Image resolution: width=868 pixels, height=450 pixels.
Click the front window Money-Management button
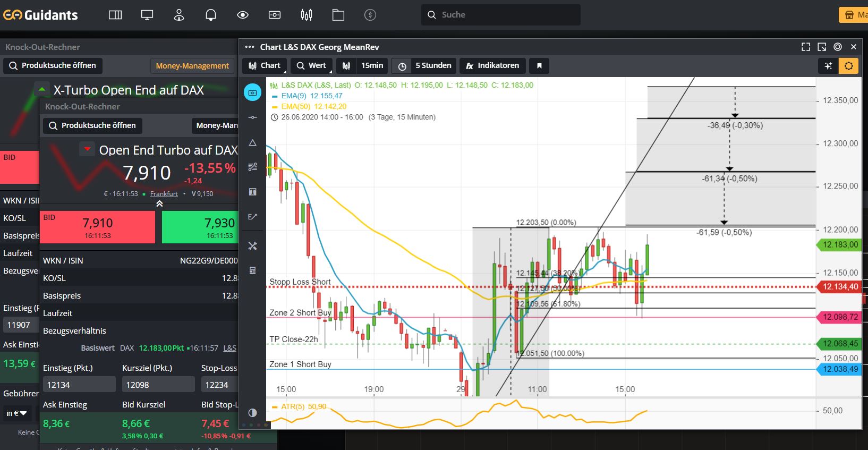[x=215, y=126]
